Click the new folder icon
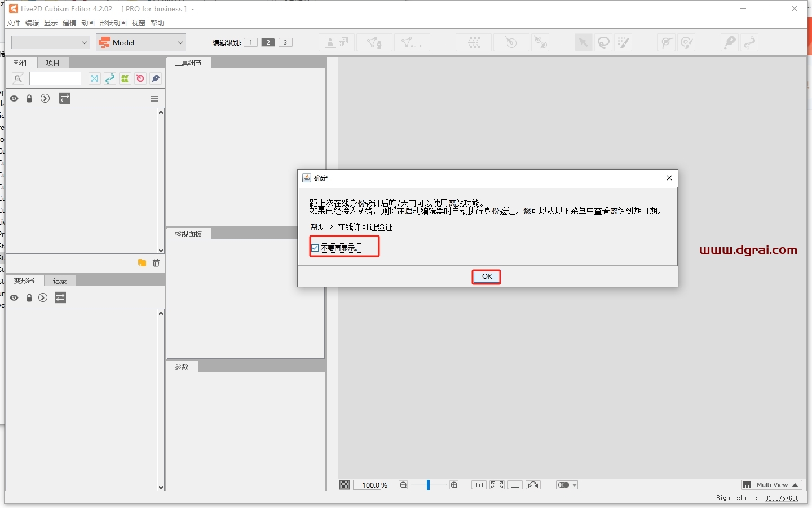812x508 pixels. 142,263
